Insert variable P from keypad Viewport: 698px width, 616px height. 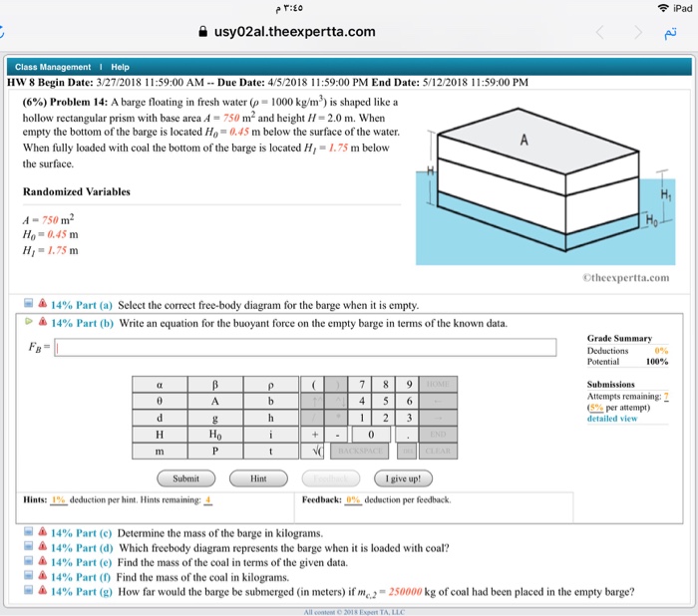tap(215, 451)
